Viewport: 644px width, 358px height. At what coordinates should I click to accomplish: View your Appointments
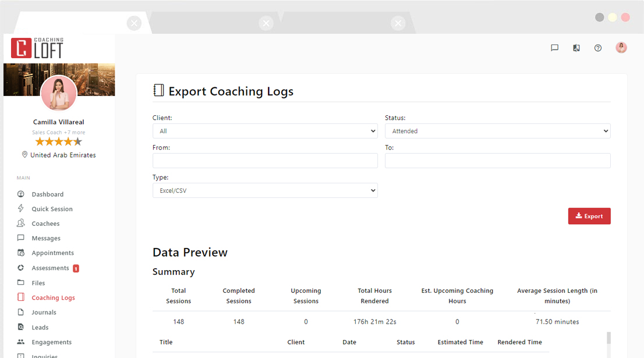pos(54,253)
